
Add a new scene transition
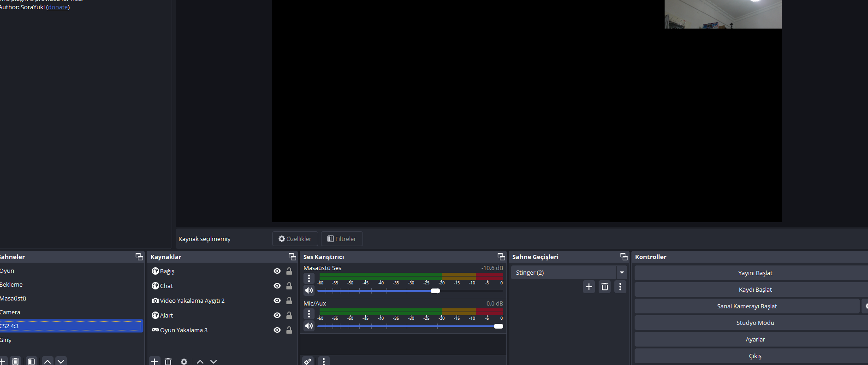pos(589,287)
